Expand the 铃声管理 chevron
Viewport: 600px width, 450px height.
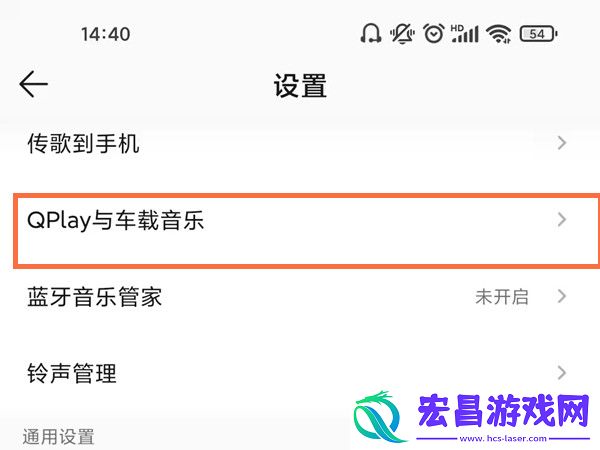561,373
